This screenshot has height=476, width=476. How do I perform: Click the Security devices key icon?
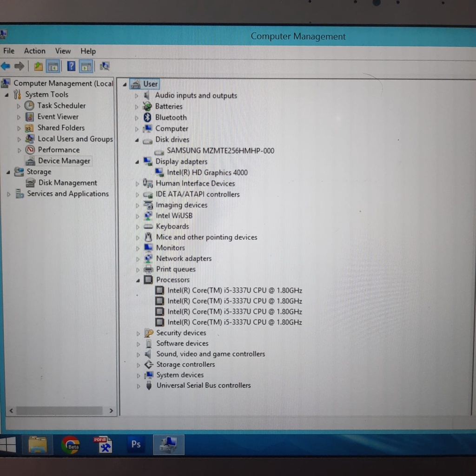click(149, 333)
